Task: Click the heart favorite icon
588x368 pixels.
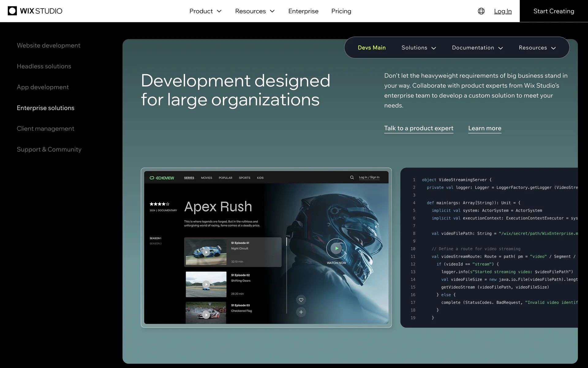Action: pos(301,300)
